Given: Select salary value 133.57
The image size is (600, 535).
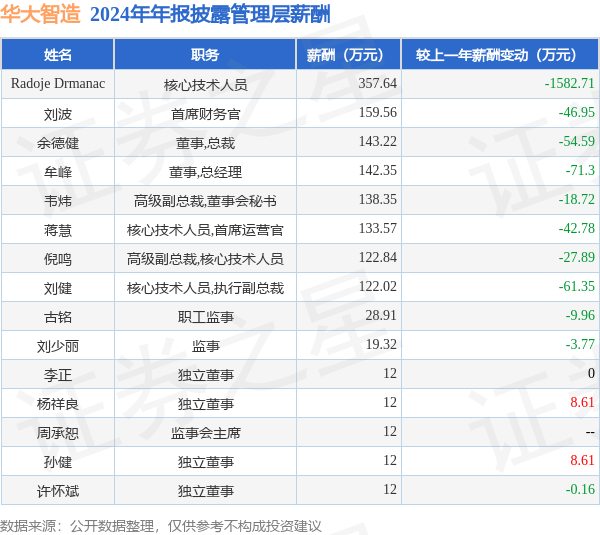Looking at the screenshot, I should (x=378, y=228).
